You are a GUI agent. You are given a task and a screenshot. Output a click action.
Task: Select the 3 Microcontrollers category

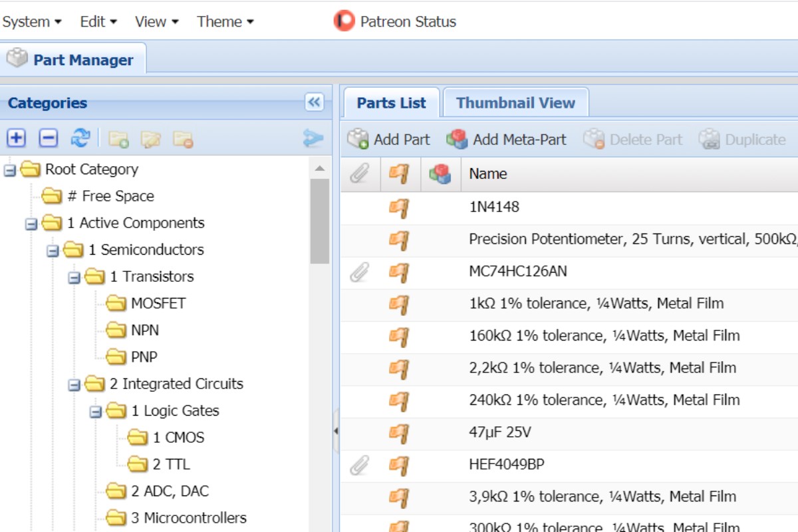point(189,517)
